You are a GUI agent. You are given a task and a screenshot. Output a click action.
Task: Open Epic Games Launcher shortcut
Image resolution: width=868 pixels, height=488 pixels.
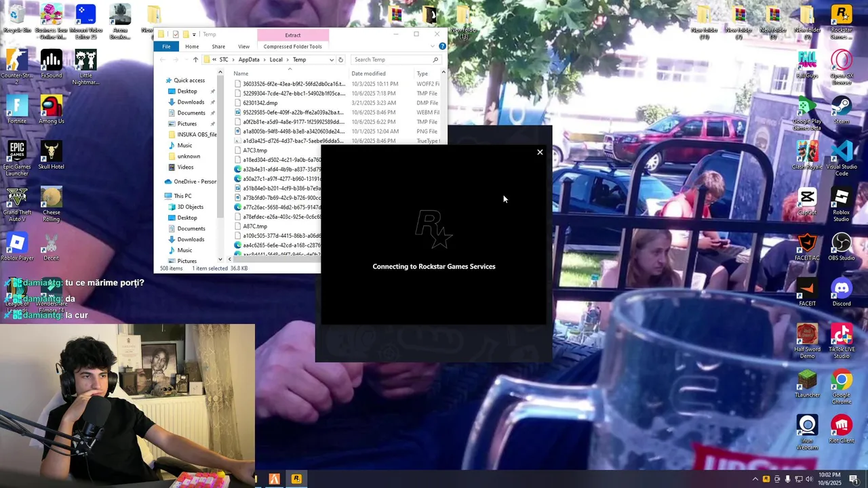coord(17,159)
